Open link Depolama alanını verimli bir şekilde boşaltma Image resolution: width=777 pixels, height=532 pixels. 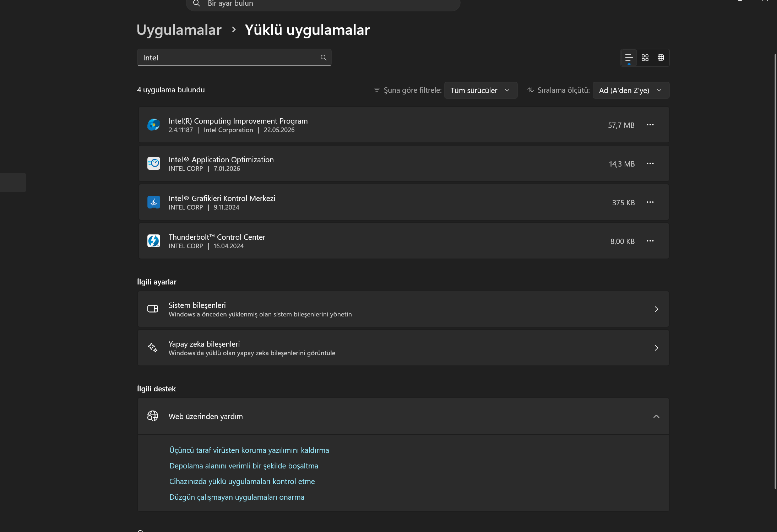[244, 466]
